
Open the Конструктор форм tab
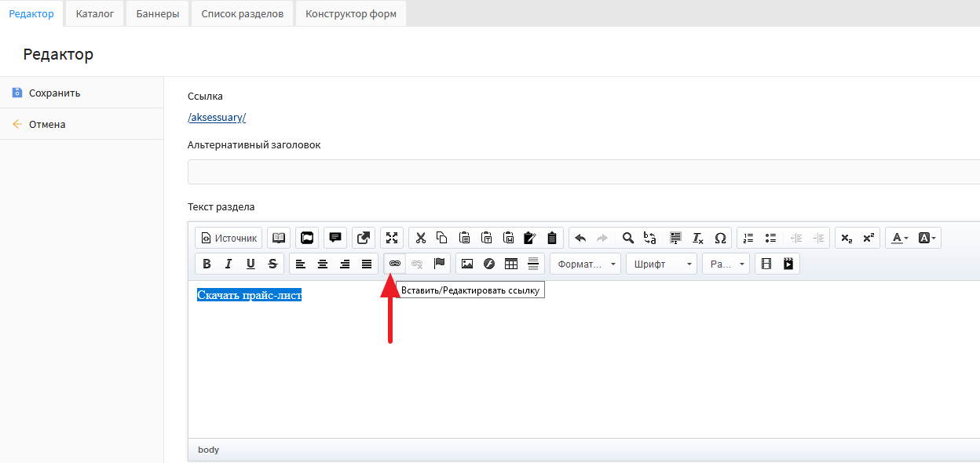(x=351, y=13)
